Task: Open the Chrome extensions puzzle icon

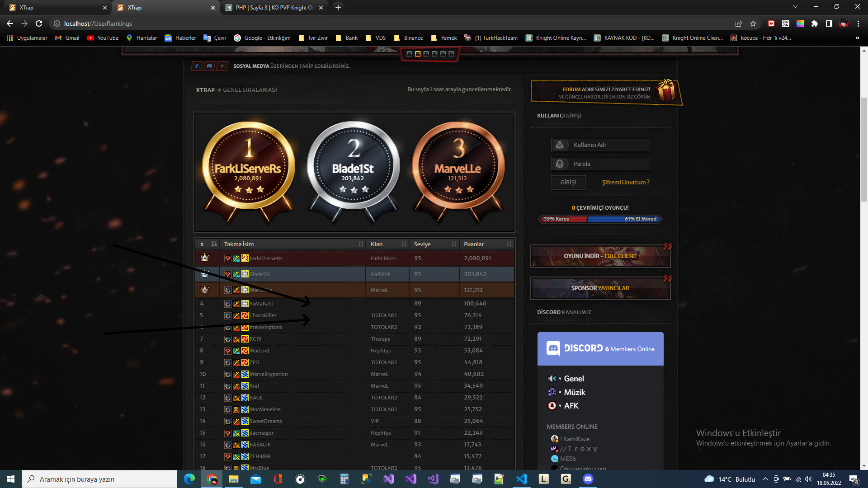Action: click(x=814, y=23)
